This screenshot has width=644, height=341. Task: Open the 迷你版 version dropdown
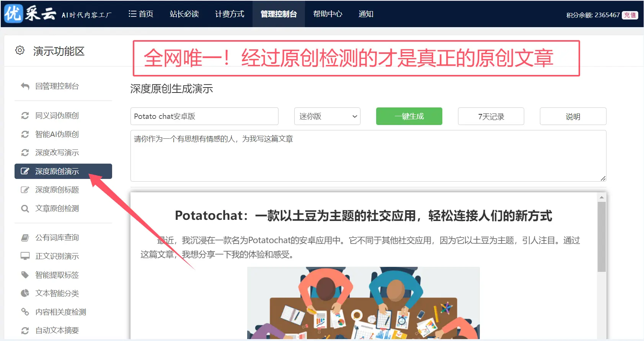327,116
